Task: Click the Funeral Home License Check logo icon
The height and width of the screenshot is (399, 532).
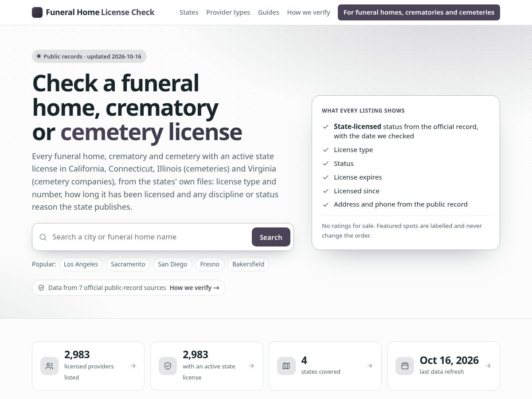Action: 37,12
